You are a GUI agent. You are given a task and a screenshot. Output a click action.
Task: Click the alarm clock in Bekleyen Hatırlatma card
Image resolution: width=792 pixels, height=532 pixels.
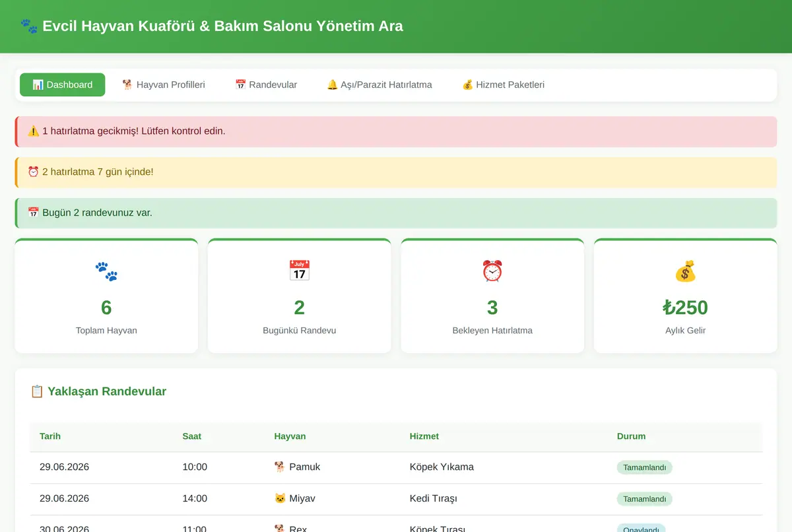pyautogui.click(x=492, y=271)
